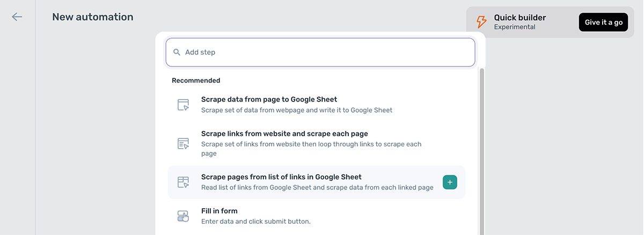Click 'Scrape set of data from webpage' description
Viewport: 644px width, 235px height.
(x=297, y=110)
